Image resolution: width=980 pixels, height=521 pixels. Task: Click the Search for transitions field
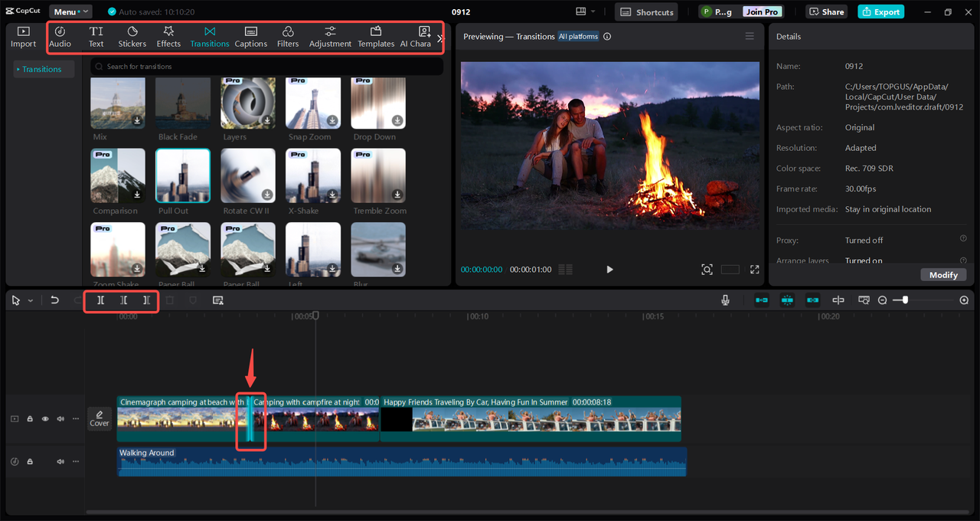pos(266,67)
